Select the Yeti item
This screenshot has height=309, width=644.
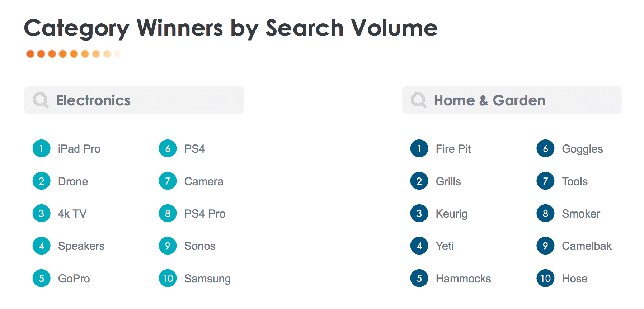445,246
